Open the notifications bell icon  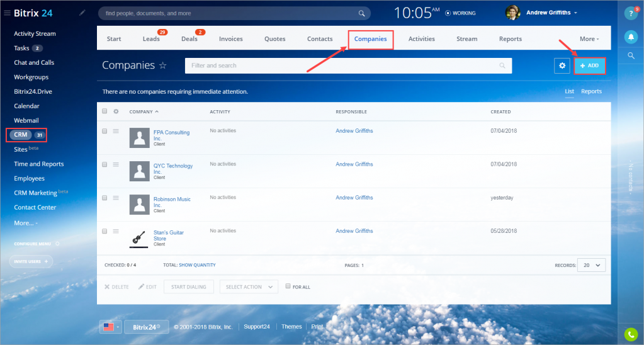(x=631, y=37)
